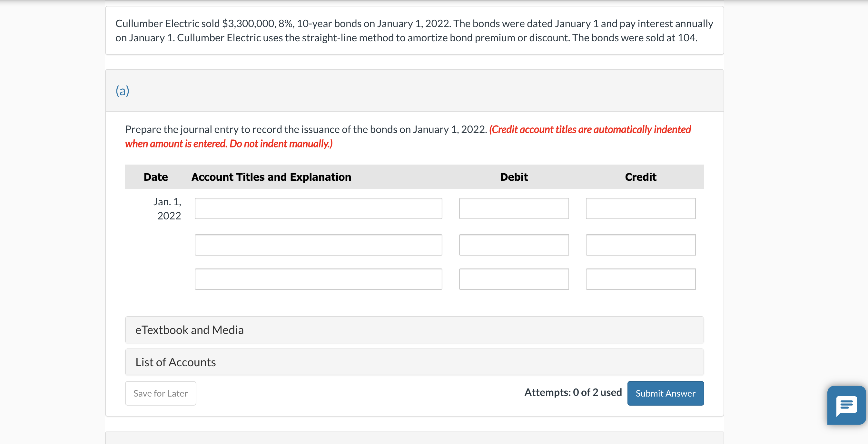Click Save for Later button
Screen dimensions: 868x444
point(161,393)
